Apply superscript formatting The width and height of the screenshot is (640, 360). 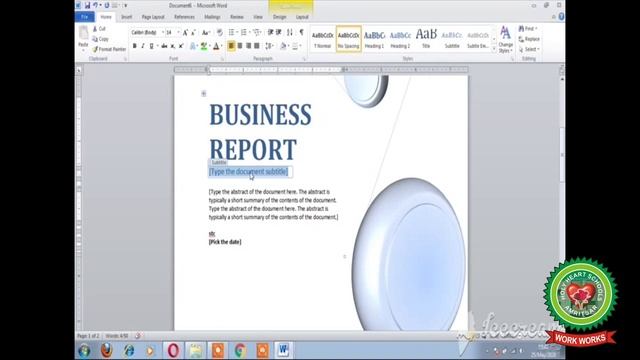tap(181, 46)
